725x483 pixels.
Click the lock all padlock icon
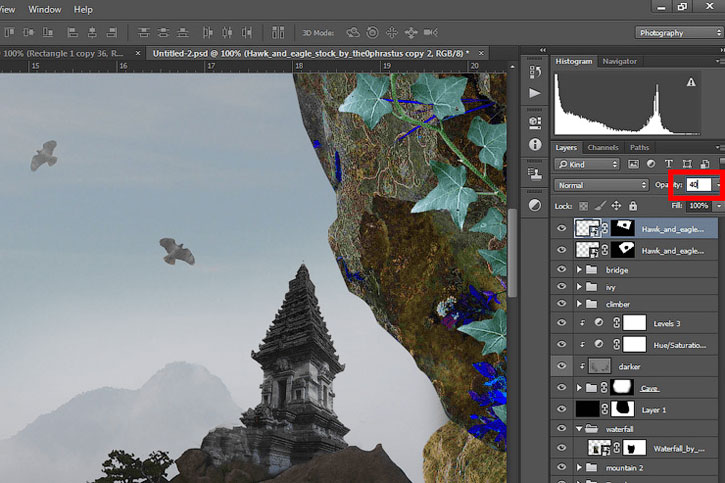coord(633,206)
